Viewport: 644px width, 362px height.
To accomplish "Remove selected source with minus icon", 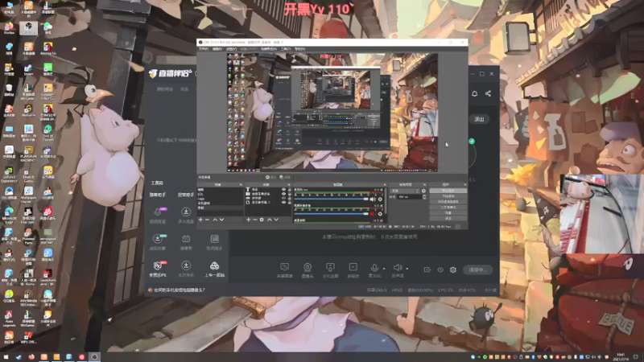I will [x=254, y=220].
